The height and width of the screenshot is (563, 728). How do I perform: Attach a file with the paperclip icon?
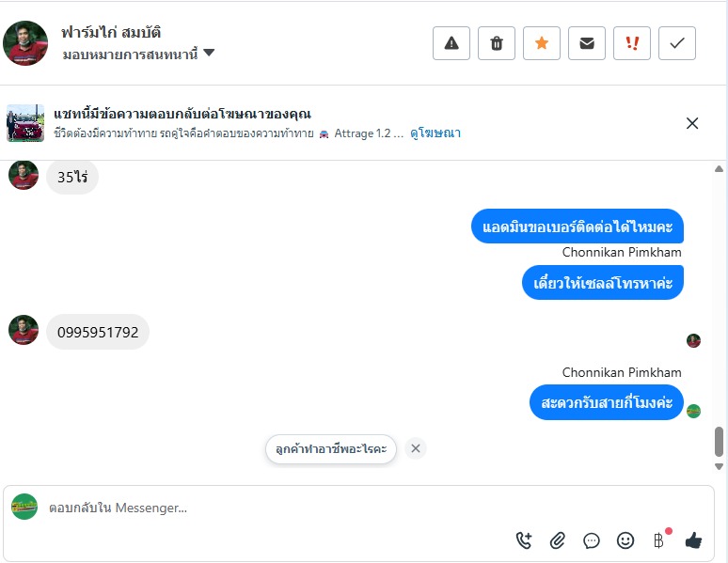pos(558,540)
